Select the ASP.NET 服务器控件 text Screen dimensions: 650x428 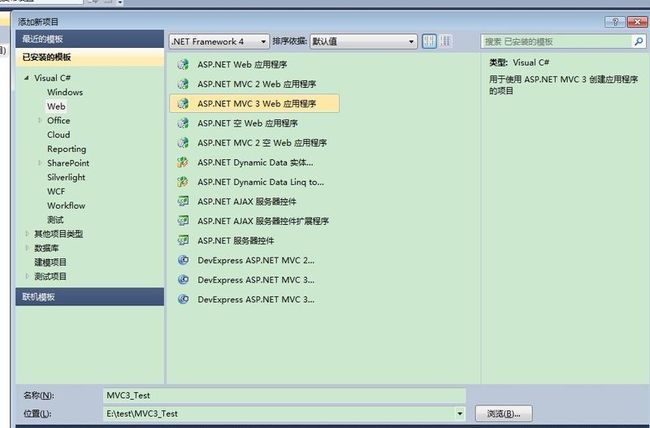click(x=235, y=240)
